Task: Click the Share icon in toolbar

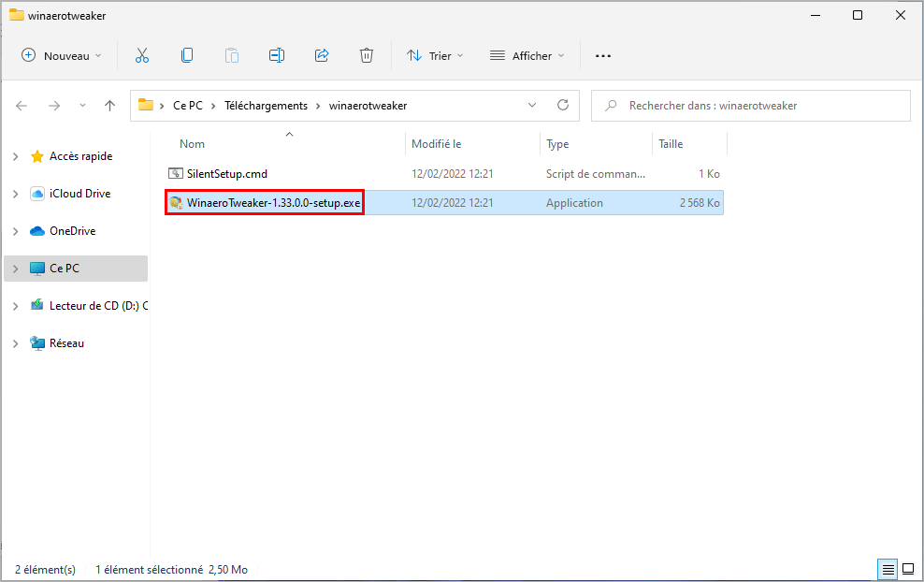Action: point(322,56)
